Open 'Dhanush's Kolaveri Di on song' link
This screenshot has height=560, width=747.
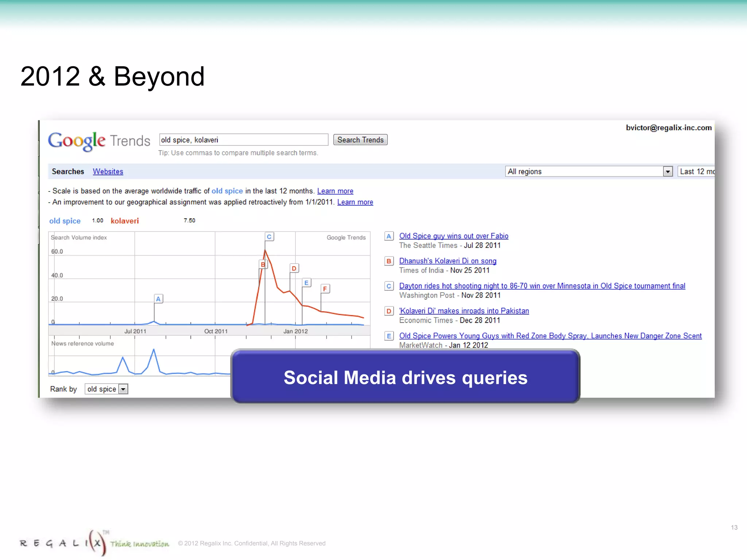[x=448, y=261]
